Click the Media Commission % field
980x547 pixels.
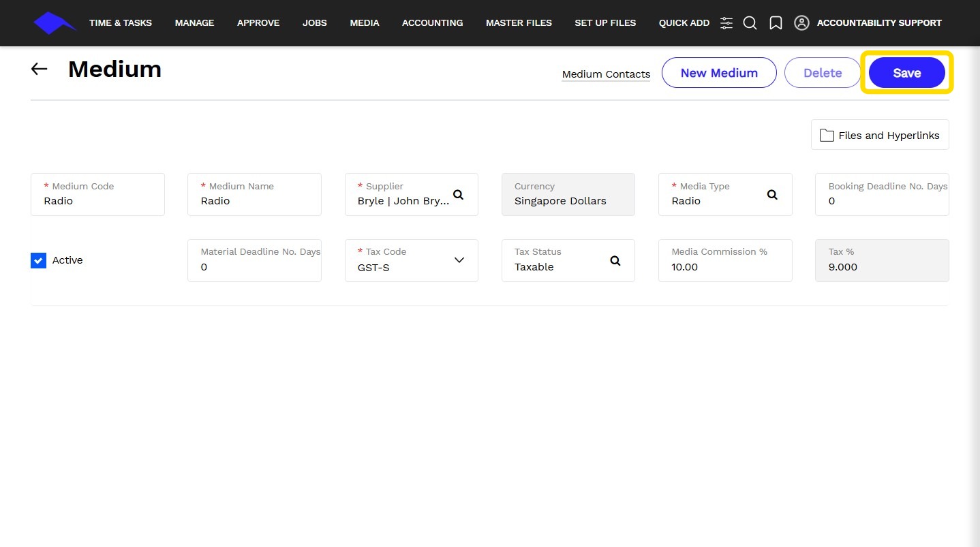[725, 260]
